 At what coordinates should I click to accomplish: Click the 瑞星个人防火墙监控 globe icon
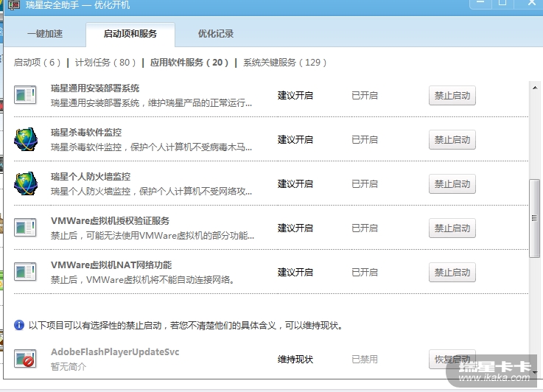tap(26, 183)
